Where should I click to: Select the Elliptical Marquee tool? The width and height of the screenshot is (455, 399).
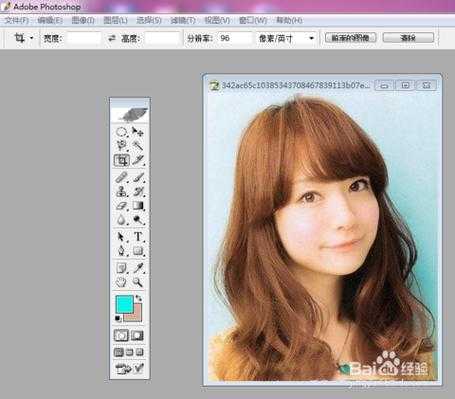click(121, 132)
